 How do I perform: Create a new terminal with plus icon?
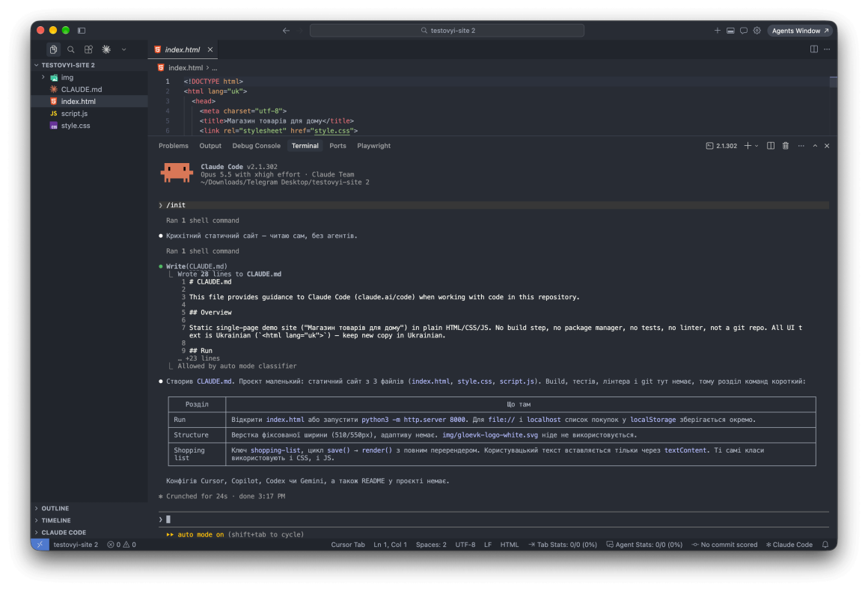pyautogui.click(x=748, y=146)
